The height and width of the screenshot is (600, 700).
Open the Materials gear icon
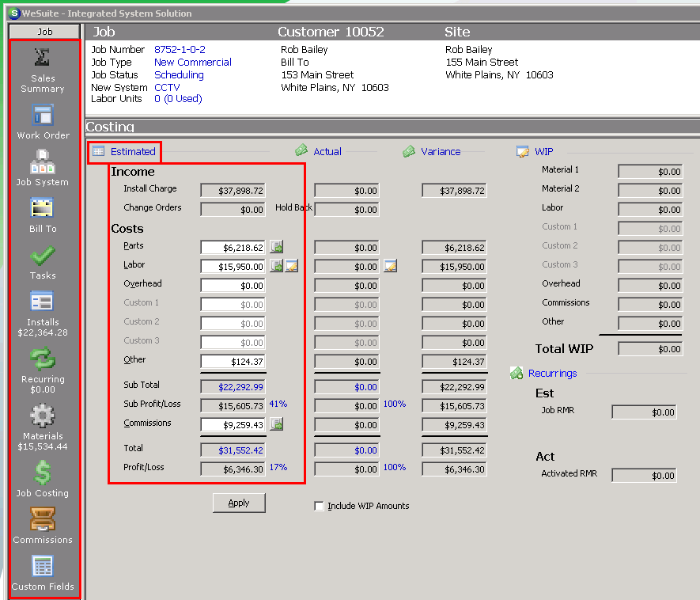point(43,416)
